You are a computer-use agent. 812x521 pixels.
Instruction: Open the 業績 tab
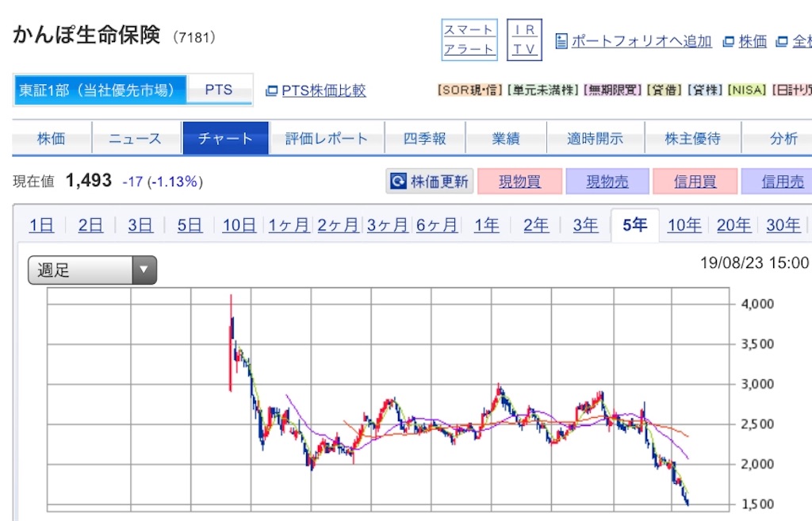pos(506,138)
